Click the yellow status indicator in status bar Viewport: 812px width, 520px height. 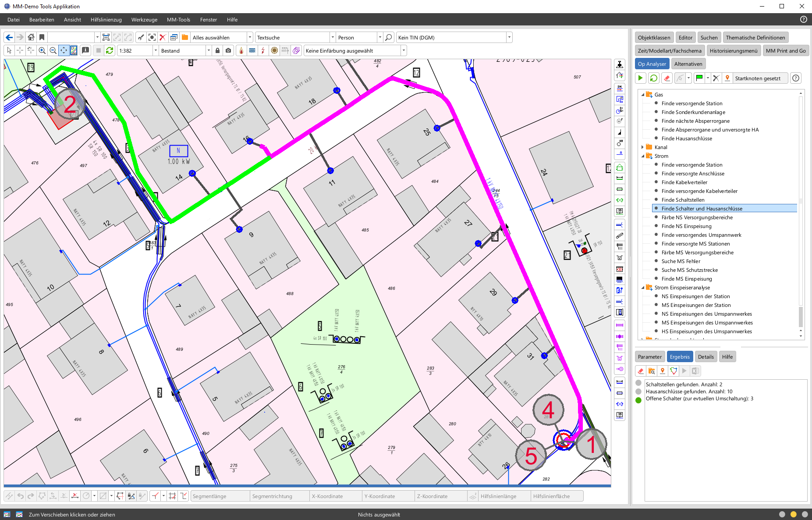point(793,514)
